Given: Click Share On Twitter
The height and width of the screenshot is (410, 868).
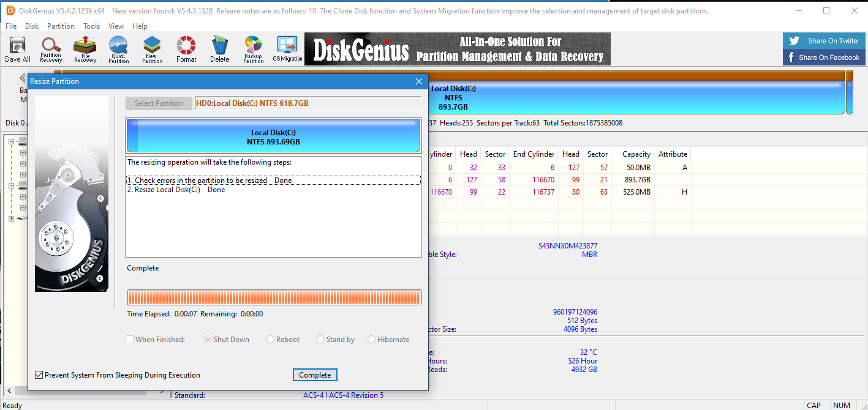Looking at the screenshot, I should (x=824, y=41).
